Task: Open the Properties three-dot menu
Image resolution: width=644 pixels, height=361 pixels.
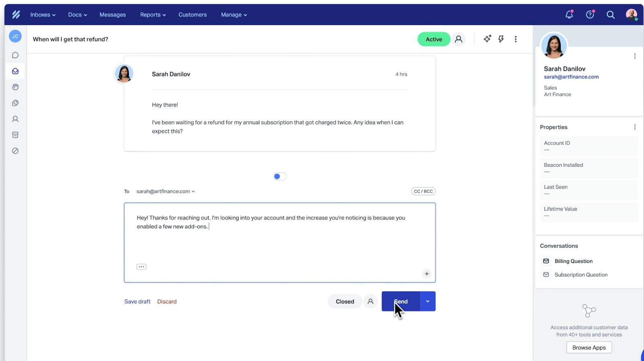Action: [635, 127]
